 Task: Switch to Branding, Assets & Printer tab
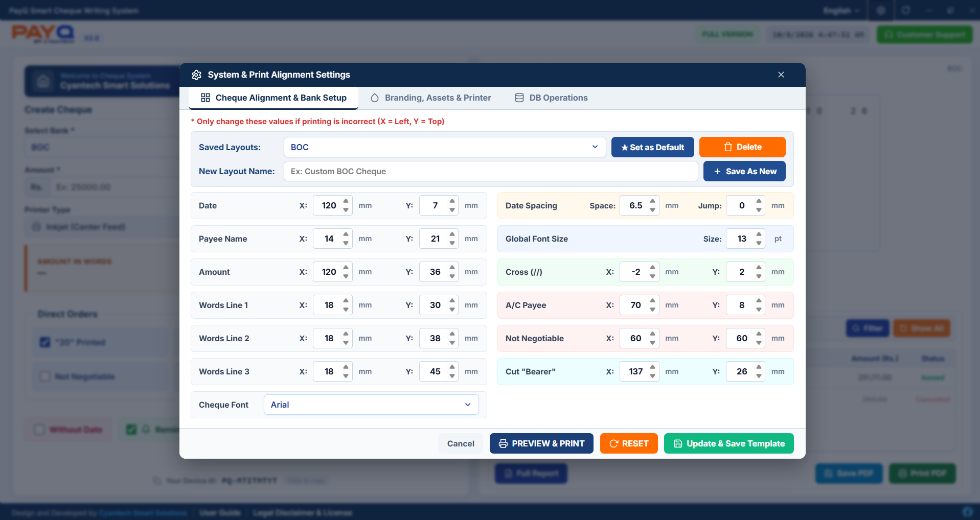[431, 98]
